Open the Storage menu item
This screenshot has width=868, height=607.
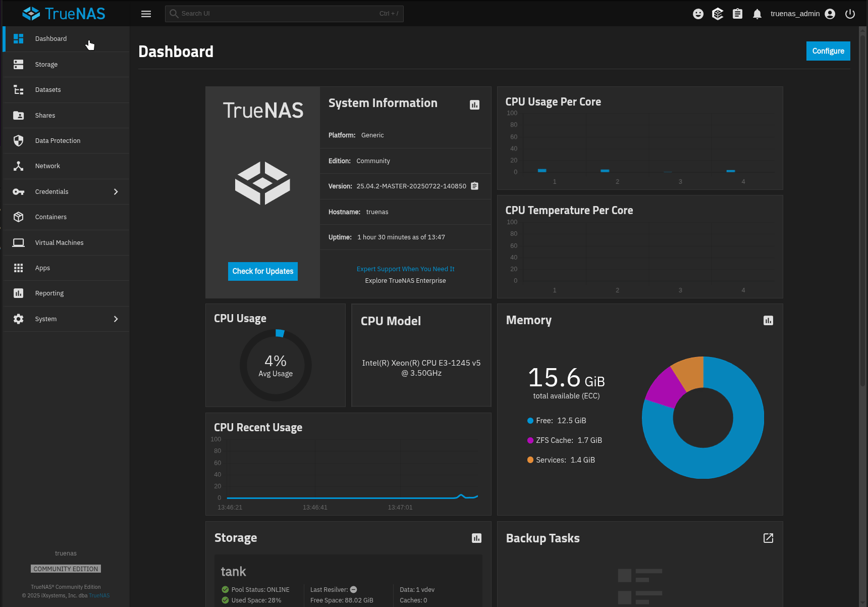[66, 64]
